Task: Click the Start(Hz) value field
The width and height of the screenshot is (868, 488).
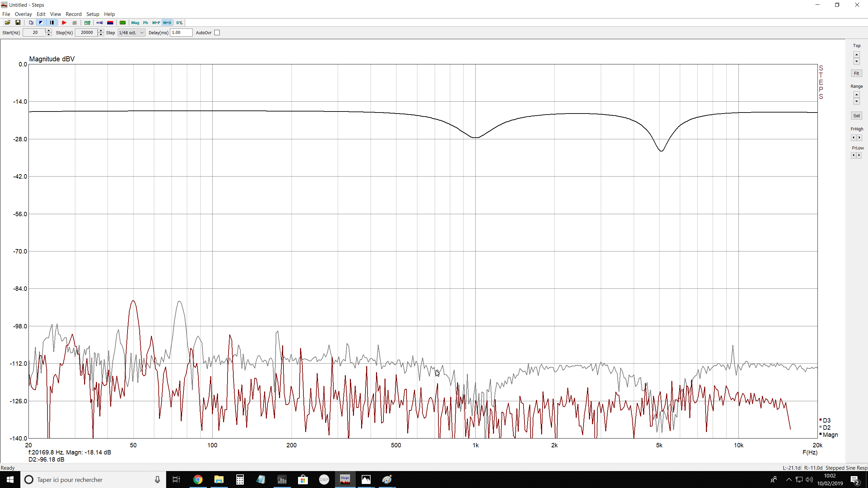Action: tap(34, 33)
